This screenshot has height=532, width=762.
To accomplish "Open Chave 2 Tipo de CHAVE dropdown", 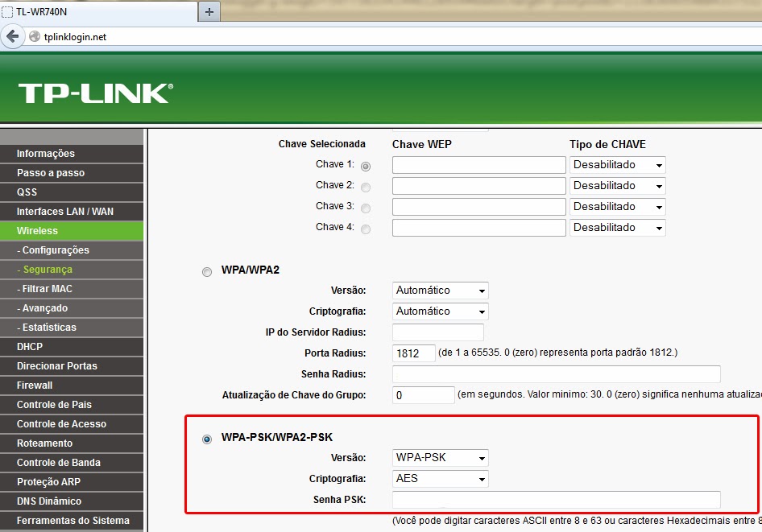I will [617, 186].
